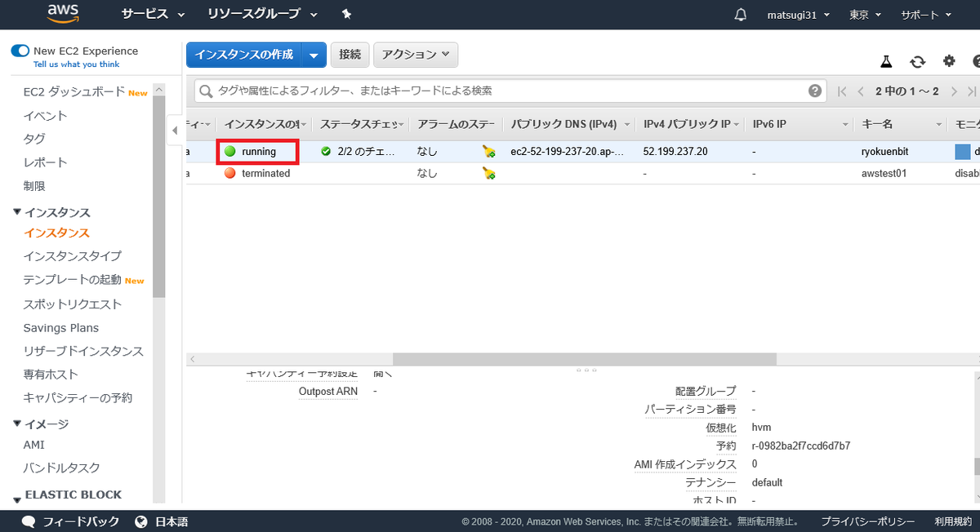Screen dimensions: 980x532
Task: Open the アクション dropdown
Action: click(x=416, y=55)
